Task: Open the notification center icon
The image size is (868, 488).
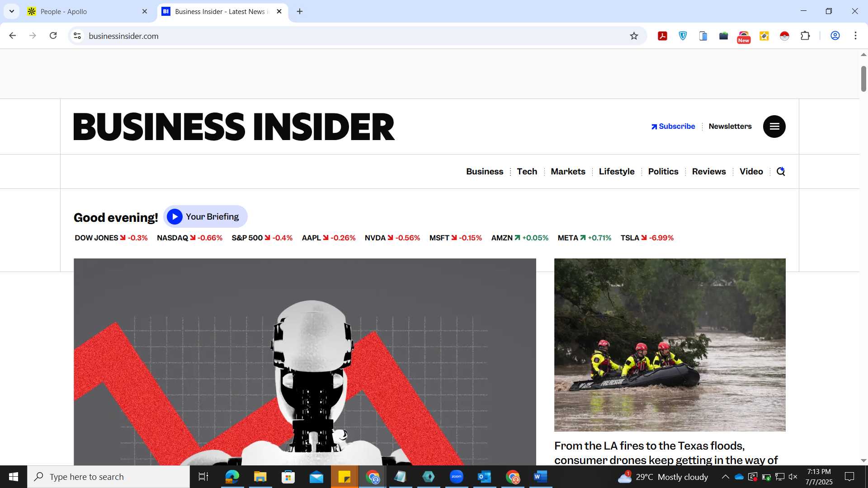Action: [849, 477]
